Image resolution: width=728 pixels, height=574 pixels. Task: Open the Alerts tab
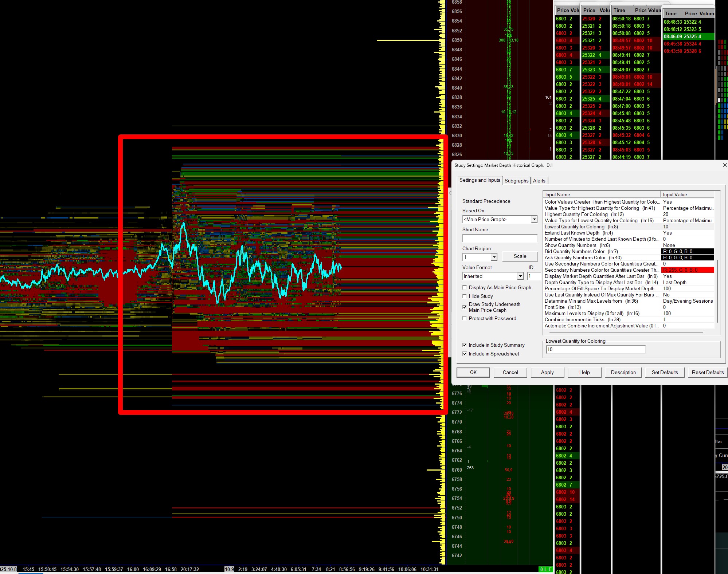coord(539,181)
